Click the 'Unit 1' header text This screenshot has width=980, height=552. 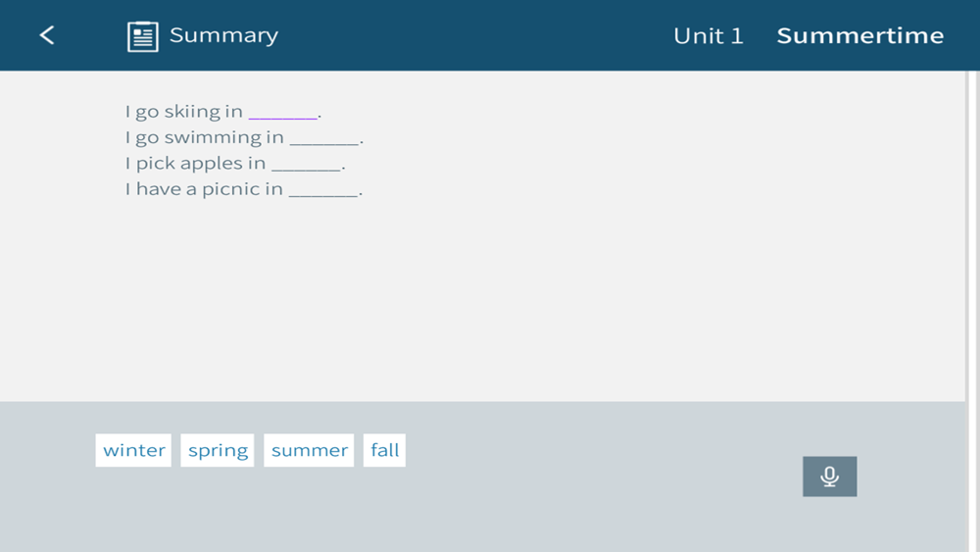[709, 35]
